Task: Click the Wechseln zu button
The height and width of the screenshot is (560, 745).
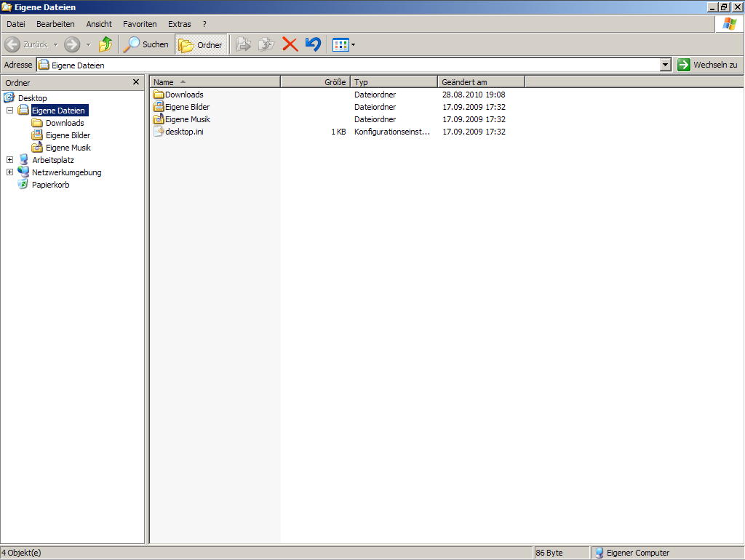Action: point(708,65)
